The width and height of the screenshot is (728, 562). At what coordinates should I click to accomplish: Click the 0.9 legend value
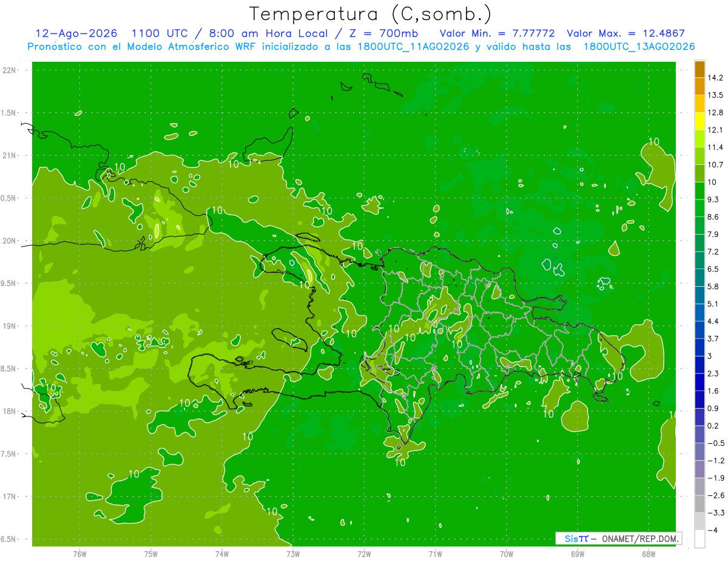pyautogui.click(x=714, y=408)
